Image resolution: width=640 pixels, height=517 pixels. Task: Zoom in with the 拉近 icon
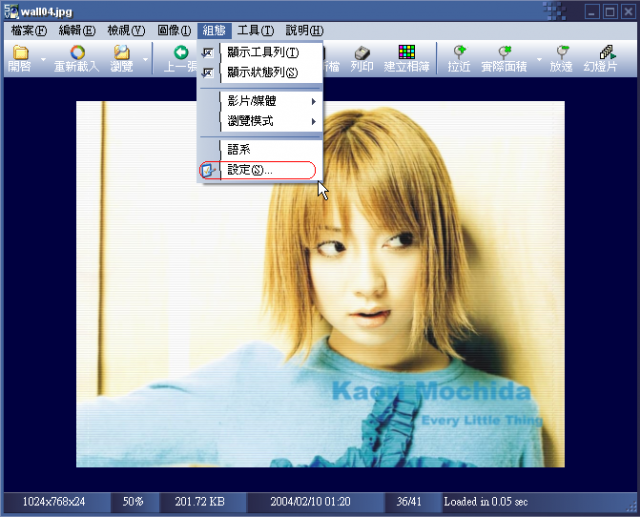pos(459,52)
